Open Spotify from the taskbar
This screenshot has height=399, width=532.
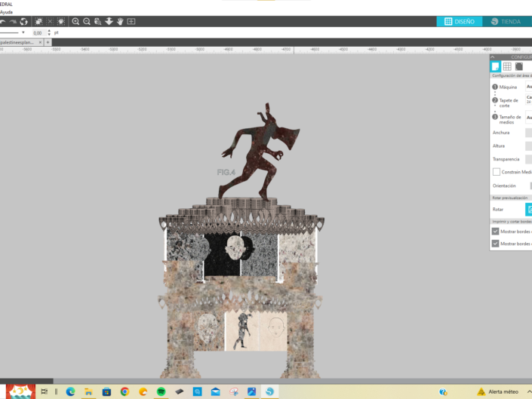click(161, 392)
